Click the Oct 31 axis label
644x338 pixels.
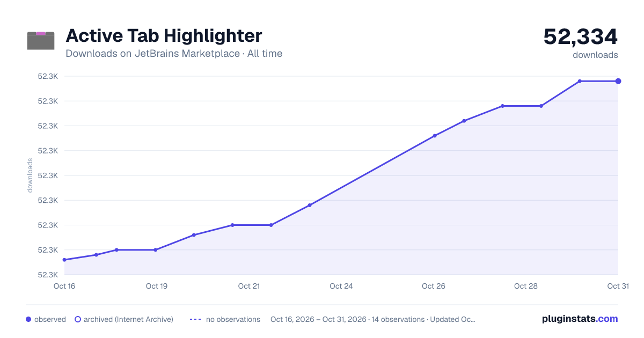tap(618, 286)
